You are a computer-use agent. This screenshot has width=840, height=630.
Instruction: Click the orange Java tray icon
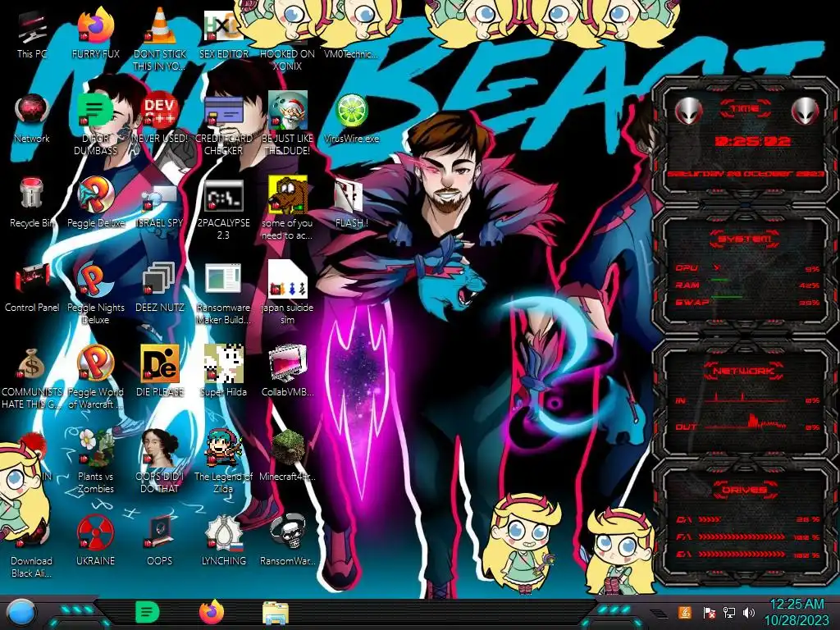tap(685, 612)
